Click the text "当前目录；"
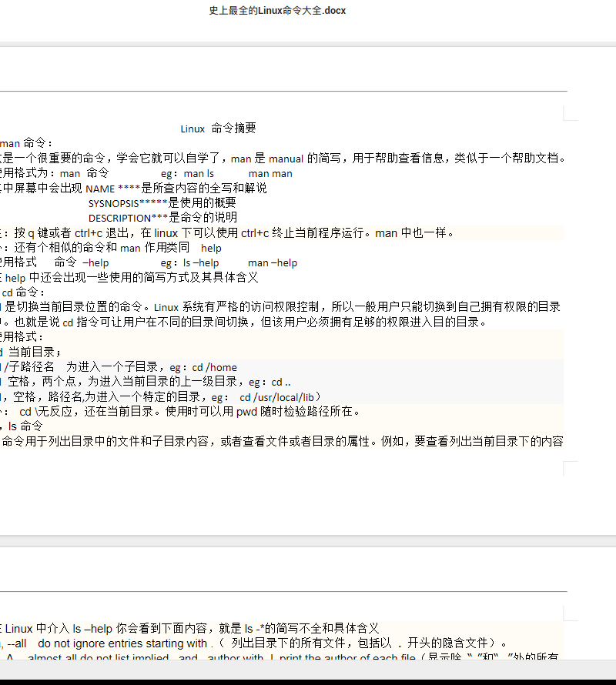Image resolution: width=616 pixels, height=685 pixels. pyautogui.click(x=36, y=352)
